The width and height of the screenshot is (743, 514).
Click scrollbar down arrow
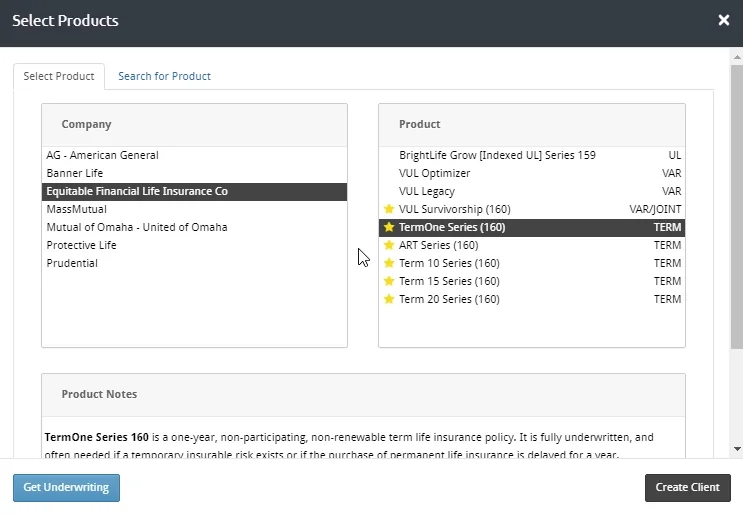point(737,449)
